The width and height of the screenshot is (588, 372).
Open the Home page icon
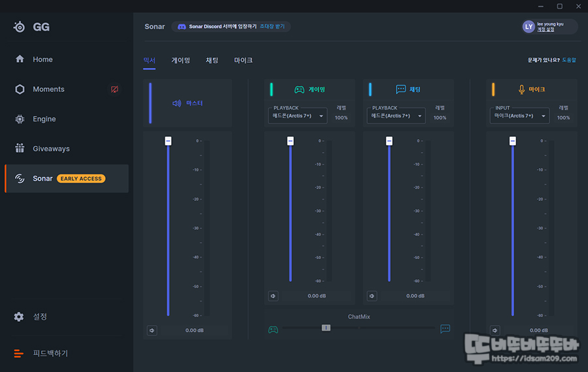tap(20, 59)
